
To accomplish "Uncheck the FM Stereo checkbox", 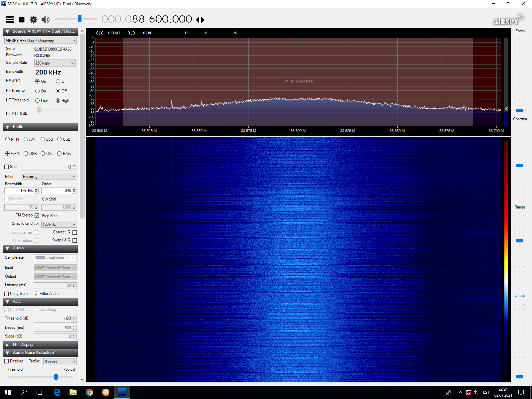I will 37,215.
